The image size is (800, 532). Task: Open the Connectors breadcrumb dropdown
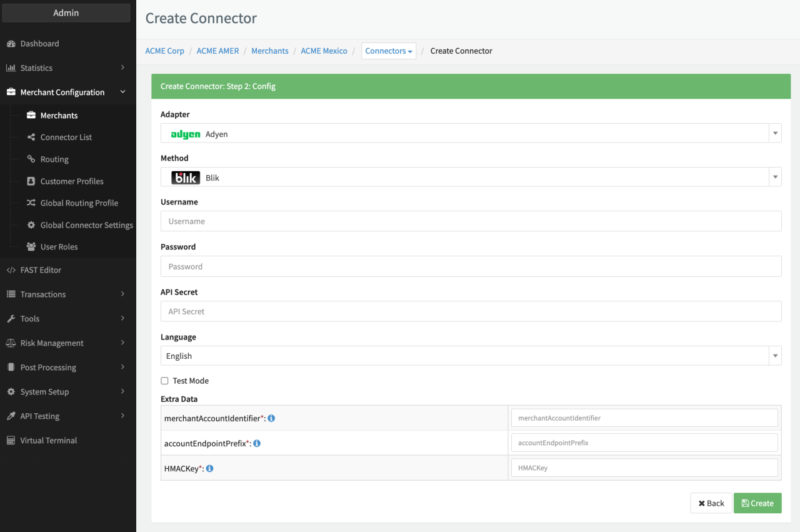[389, 51]
